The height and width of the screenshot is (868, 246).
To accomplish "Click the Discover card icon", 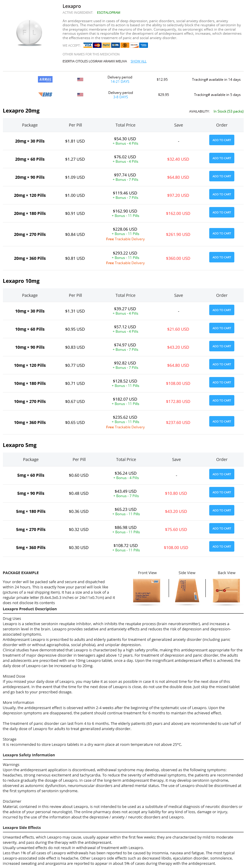I will (134, 45).
